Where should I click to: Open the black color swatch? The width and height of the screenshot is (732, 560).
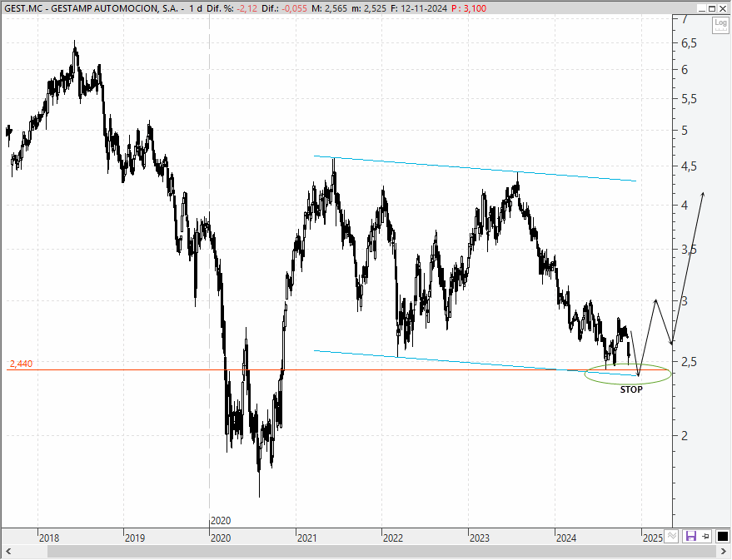(722, 536)
